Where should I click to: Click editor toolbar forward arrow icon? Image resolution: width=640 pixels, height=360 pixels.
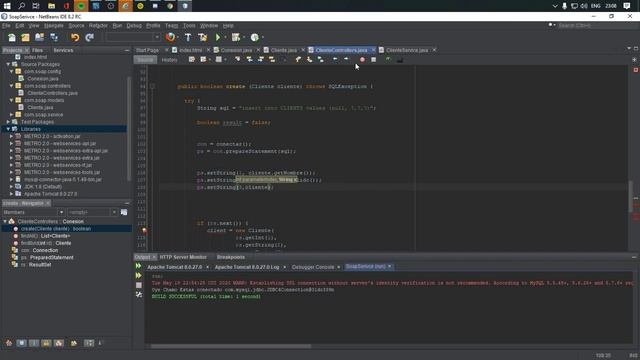click(x=346, y=60)
